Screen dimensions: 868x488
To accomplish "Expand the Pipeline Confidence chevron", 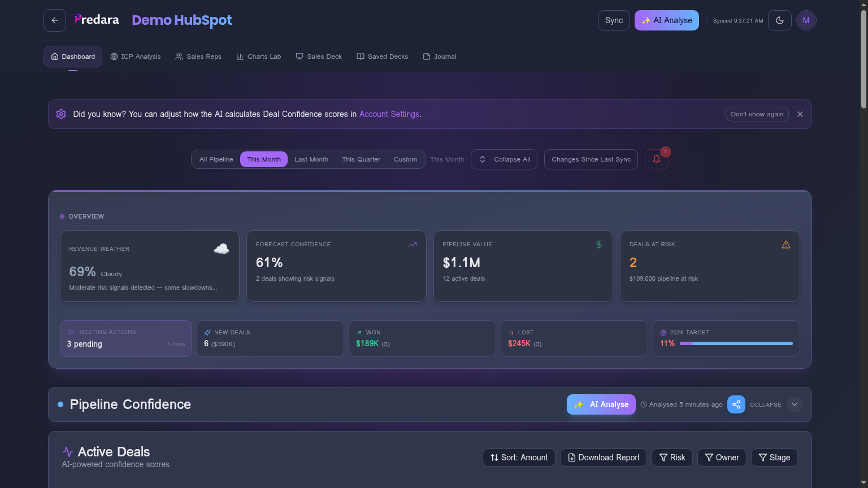I will point(795,404).
